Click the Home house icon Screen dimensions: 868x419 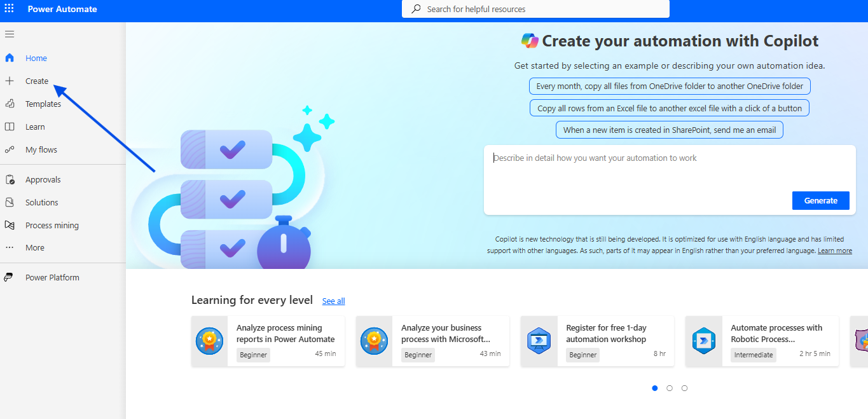(x=10, y=58)
